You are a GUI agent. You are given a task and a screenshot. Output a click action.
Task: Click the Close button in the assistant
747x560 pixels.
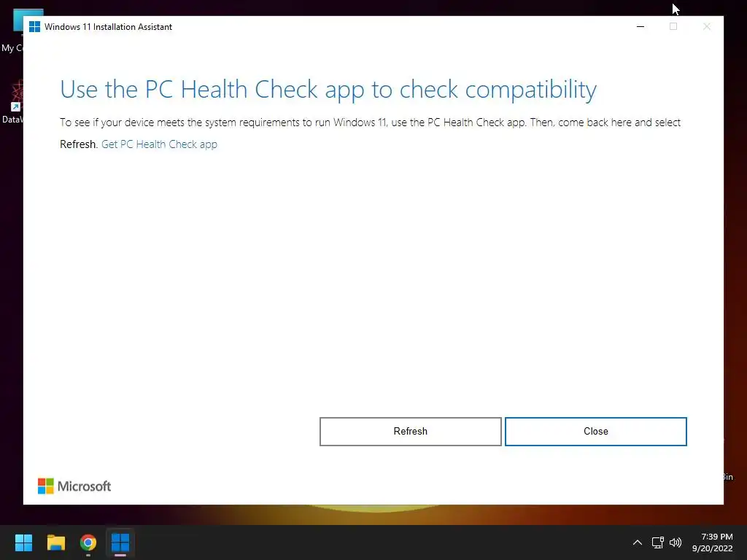595,432
